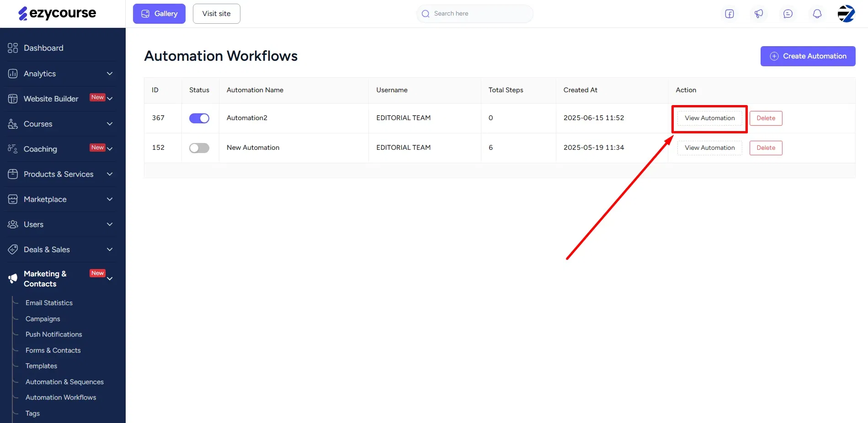
Task: View Automation for New Automation row
Action: (x=710, y=148)
